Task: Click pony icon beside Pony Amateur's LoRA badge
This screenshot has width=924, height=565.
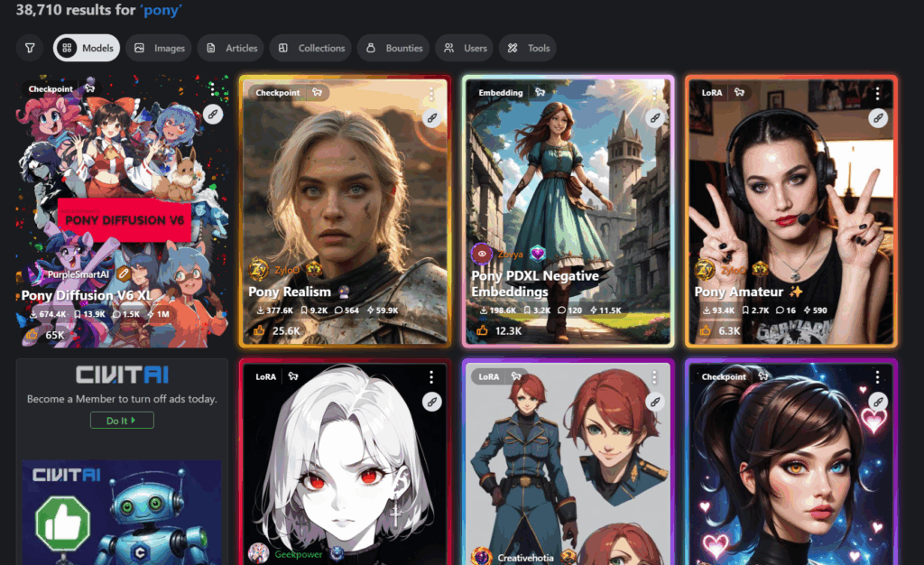Action: tap(739, 92)
